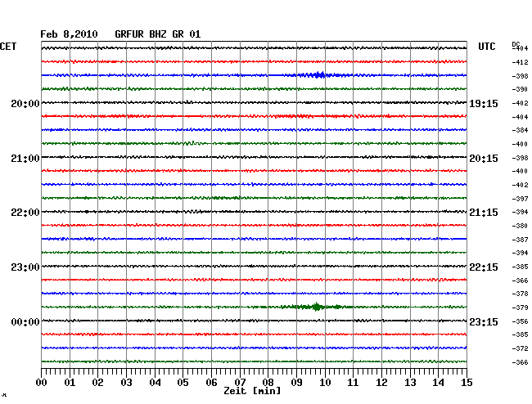Click the green trace seismic burst below 23:00

[x=316, y=307]
